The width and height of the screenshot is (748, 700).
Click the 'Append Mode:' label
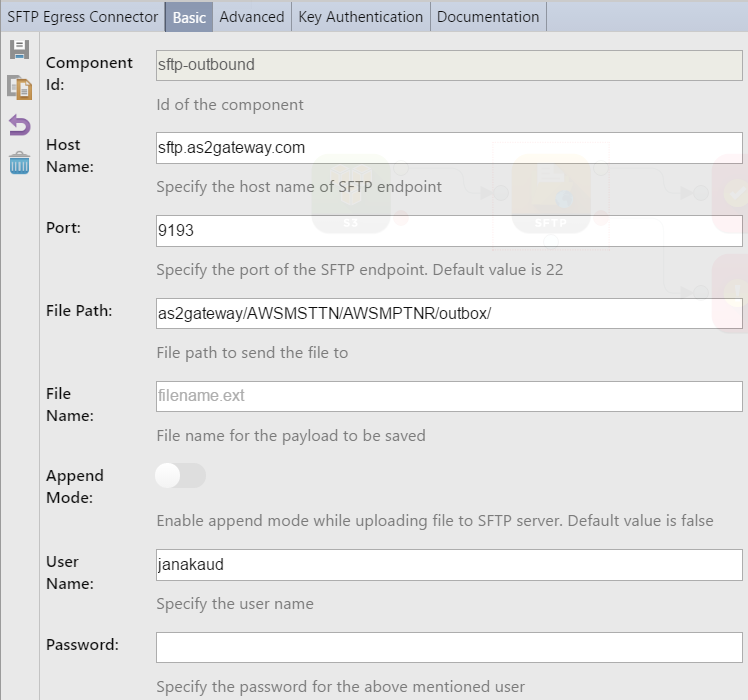(75, 487)
